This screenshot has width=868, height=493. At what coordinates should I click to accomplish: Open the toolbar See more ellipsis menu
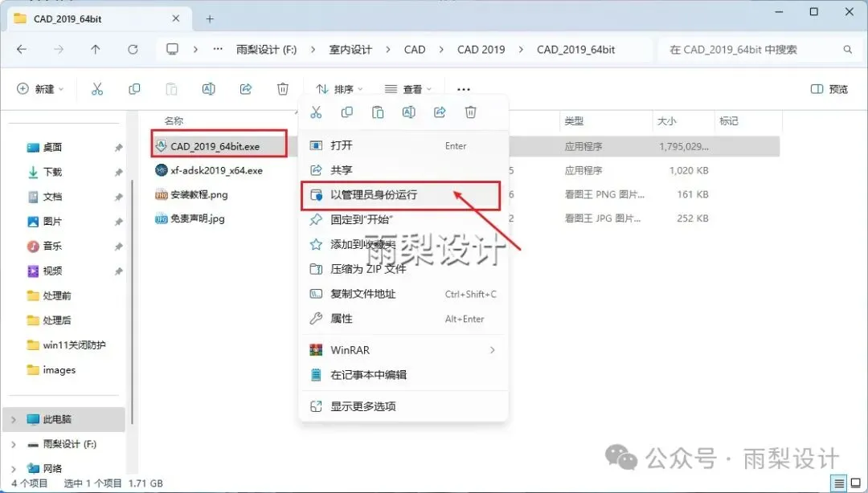coord(464,89)
